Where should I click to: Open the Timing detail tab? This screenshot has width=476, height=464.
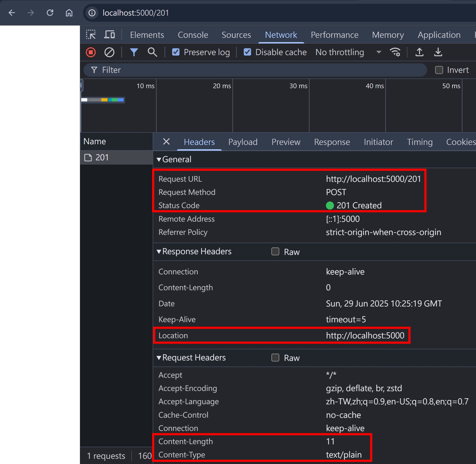coord(420,142)
